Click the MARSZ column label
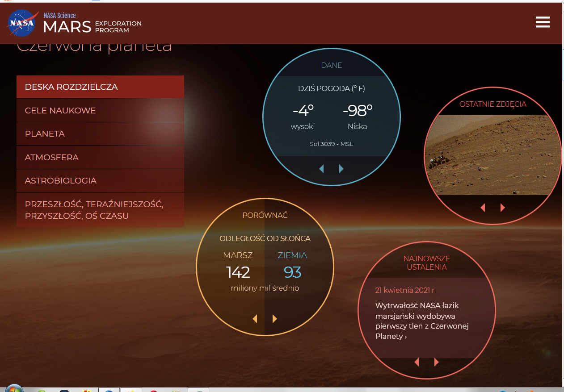Image resolution: width=564 pixels, height=392 pixels. coord(238,255)
